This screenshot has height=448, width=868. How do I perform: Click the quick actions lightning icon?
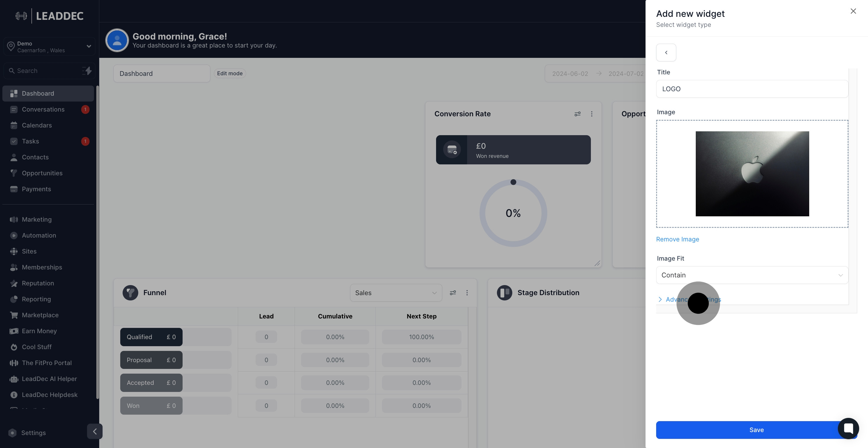pyautogui.click(x=87, y=71)
